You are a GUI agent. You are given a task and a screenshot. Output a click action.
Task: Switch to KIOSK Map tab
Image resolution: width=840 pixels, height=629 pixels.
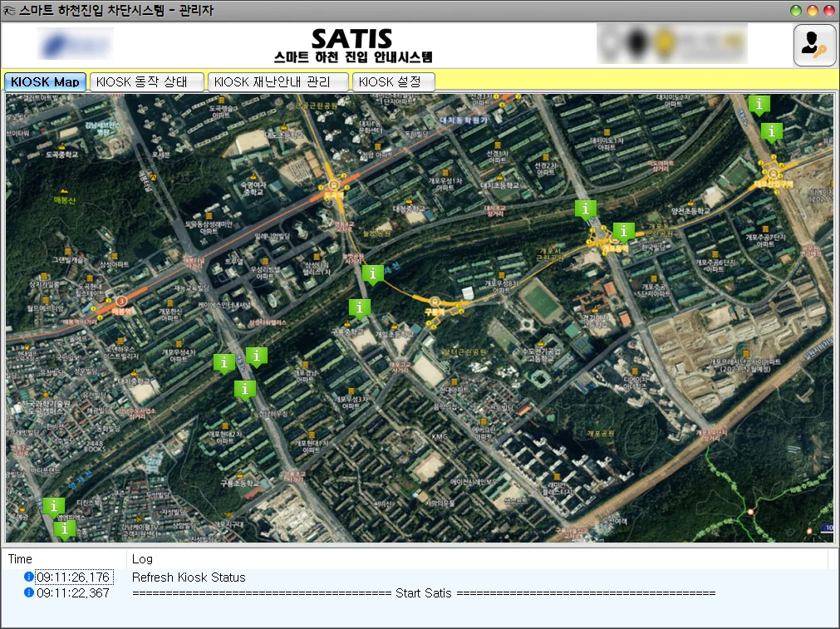pyautogui.click(x=45, y=82)
